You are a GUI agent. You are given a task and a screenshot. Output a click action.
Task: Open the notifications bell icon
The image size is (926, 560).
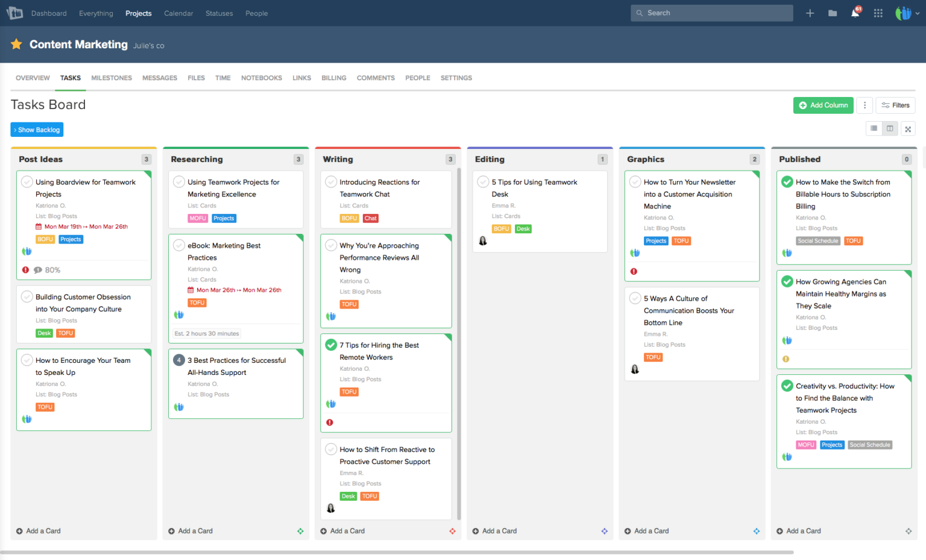point(855,12)
